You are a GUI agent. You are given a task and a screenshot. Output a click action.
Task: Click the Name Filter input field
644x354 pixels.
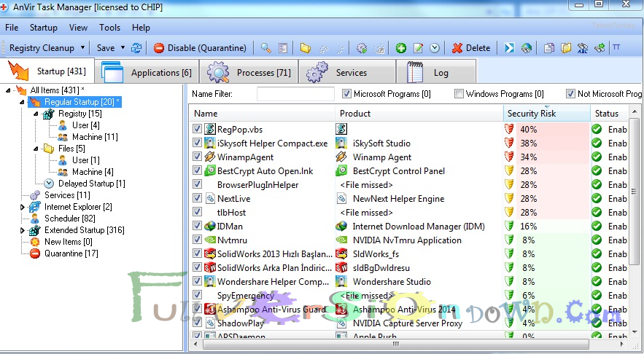tap(295, 94)
